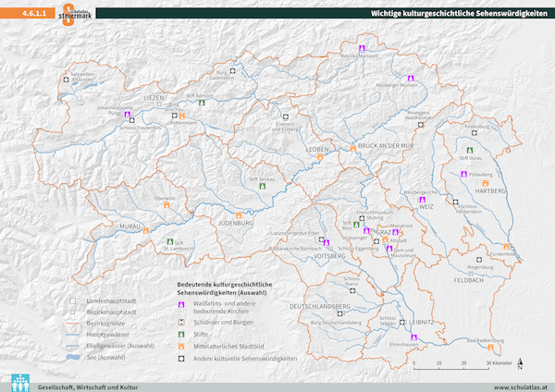
Task: Select the Schloss Trautenfels marker
Action: tap(132, 120)
